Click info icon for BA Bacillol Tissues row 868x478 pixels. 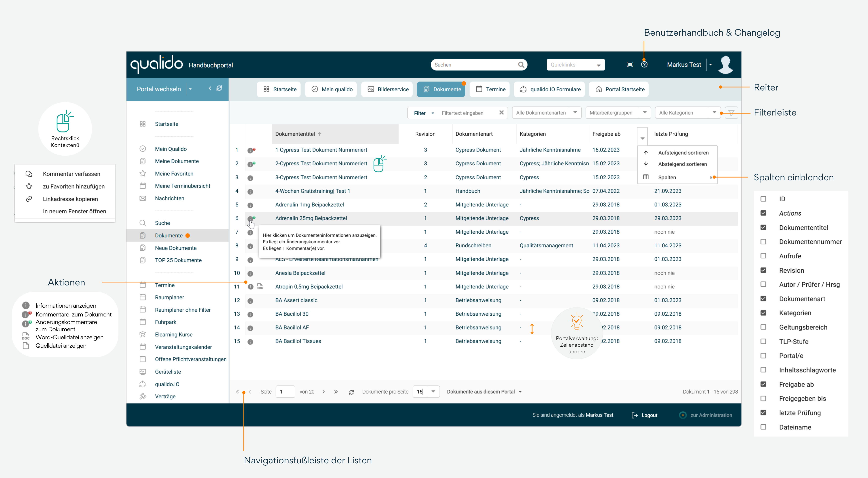point(250,341)
